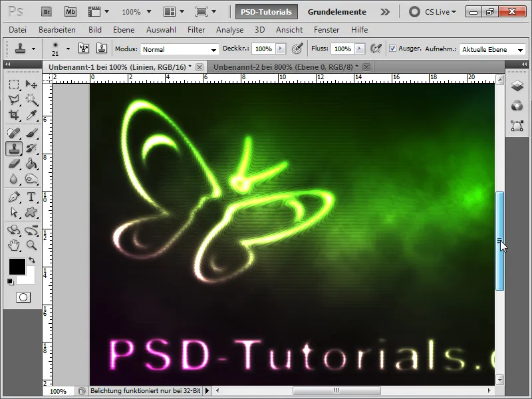The height and width of the screenshot is (399, 532).
Task: Select the Sponge/Dodge tool
Action: click(x=31, y=179)
